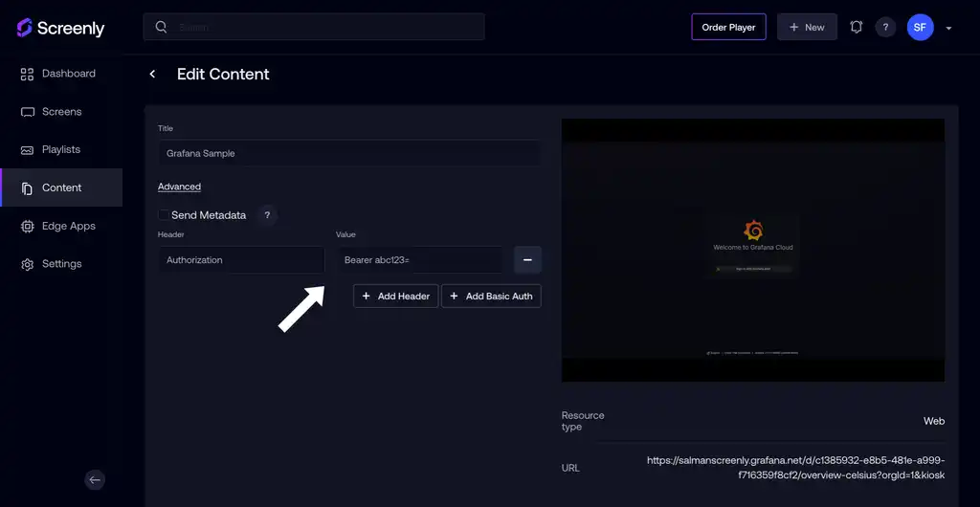
Task: Click the Grafana preview thumbnail
Action: pos(753,250)
